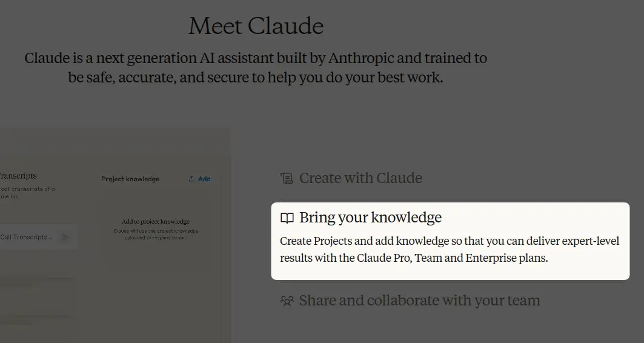644x343 pixels.
Task: Click the upload icon next to Add
Action: (x=192, y=179)
